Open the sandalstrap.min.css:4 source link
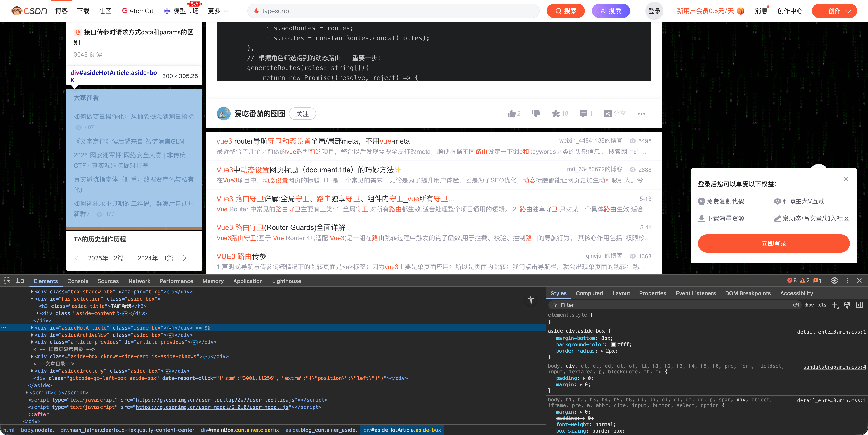The image size is (868, 435). coord(834,367)
